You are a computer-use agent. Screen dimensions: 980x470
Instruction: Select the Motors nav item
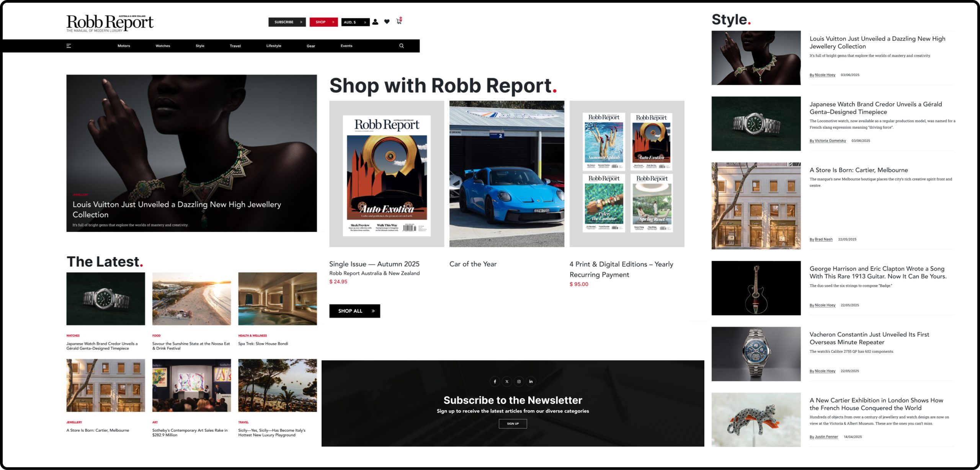tap(124, 46)
